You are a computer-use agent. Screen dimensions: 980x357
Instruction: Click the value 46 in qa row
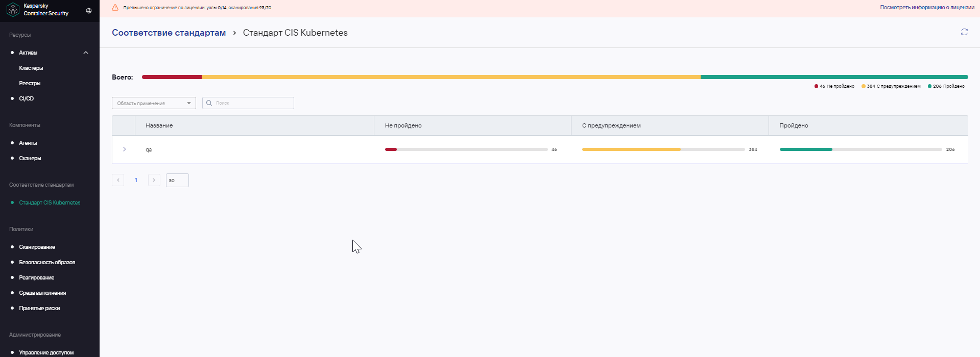(554, 149)
